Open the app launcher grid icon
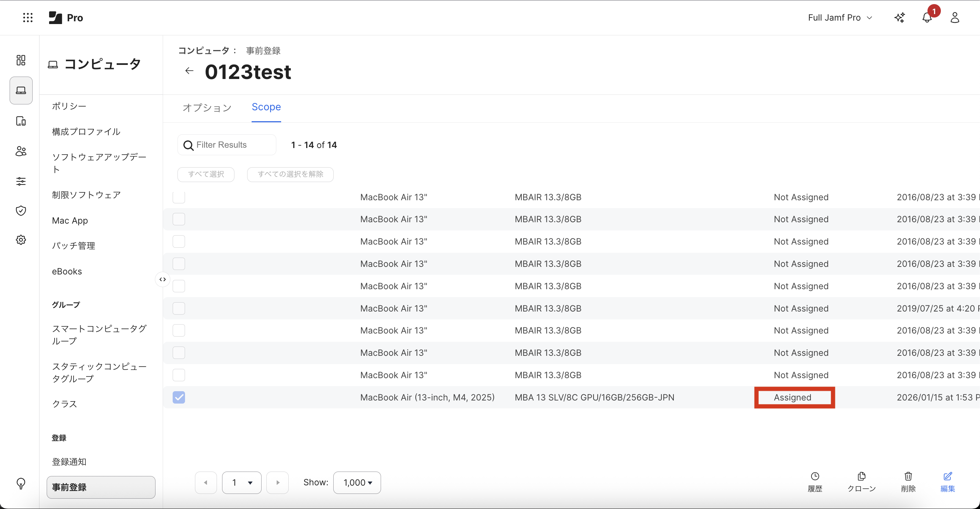 point(28,18)
